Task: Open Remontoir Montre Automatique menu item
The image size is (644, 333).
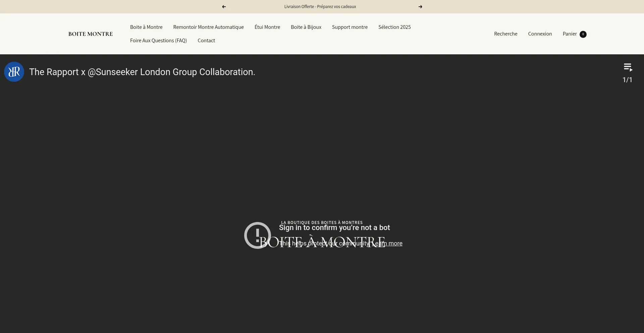Action: coord(208,27)
